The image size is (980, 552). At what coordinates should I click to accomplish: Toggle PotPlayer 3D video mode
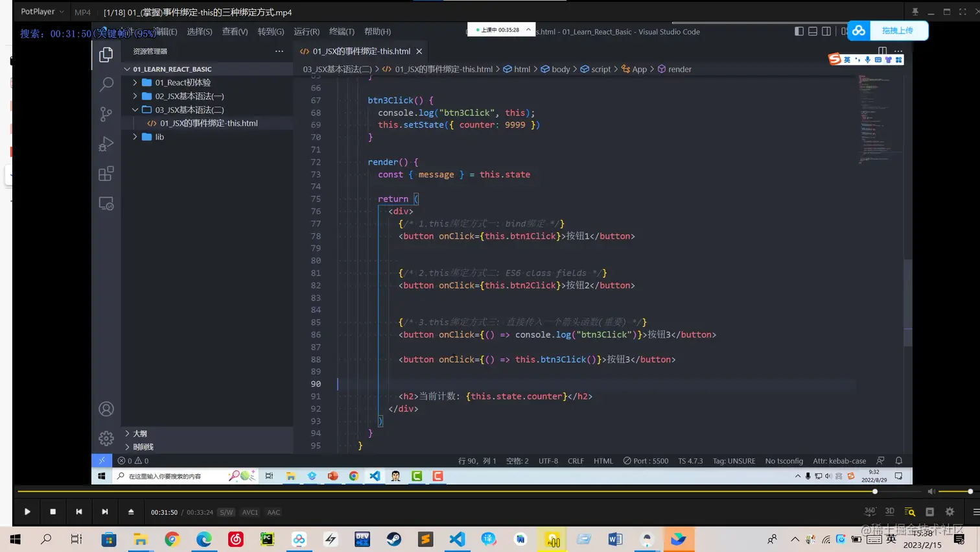point(890,512)
